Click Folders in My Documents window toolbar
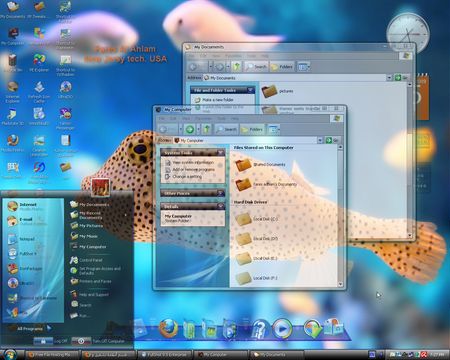Viewport: 450px width, 360px height. 282,67
